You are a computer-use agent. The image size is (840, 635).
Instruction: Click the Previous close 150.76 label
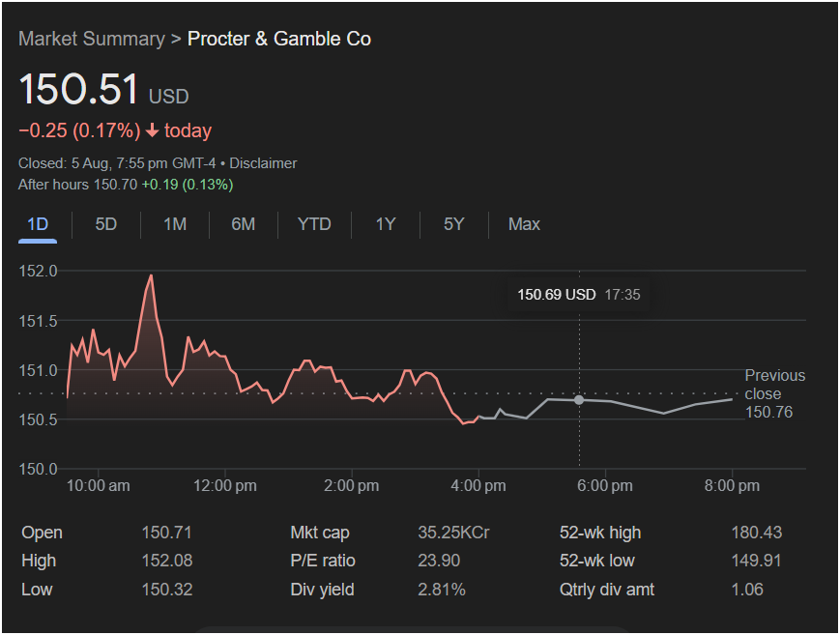[x=774, y=394]
